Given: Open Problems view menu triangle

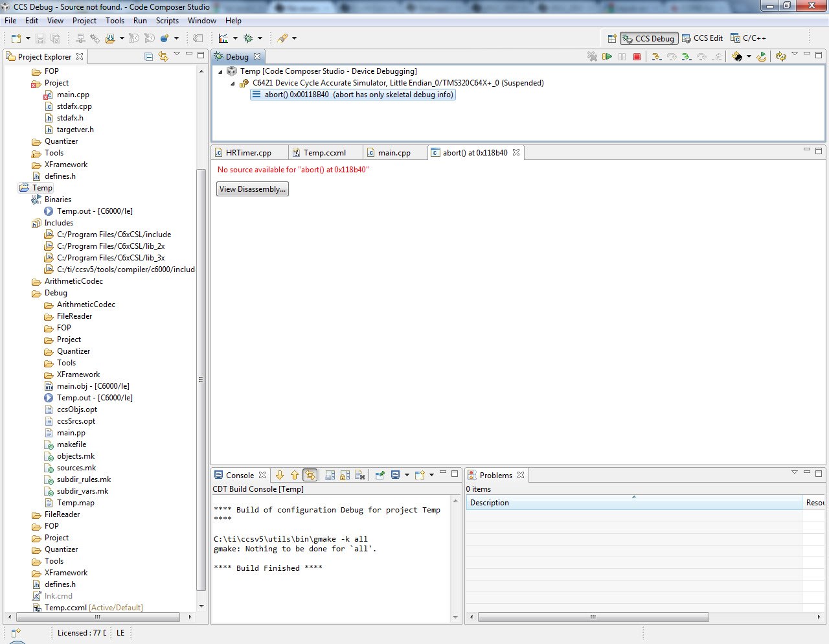Looking at the screenshot, I should pyautogui.click(x=795, y=472).
